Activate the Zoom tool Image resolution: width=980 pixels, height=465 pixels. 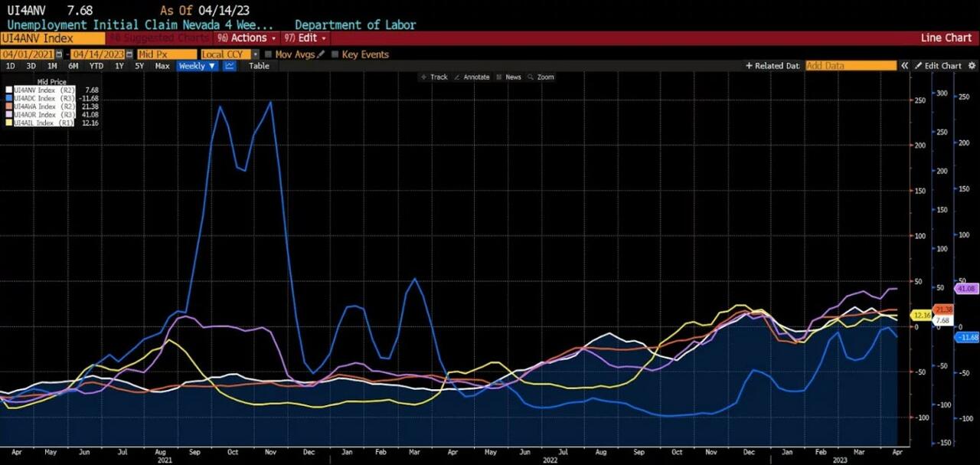(x=541, y=77)
